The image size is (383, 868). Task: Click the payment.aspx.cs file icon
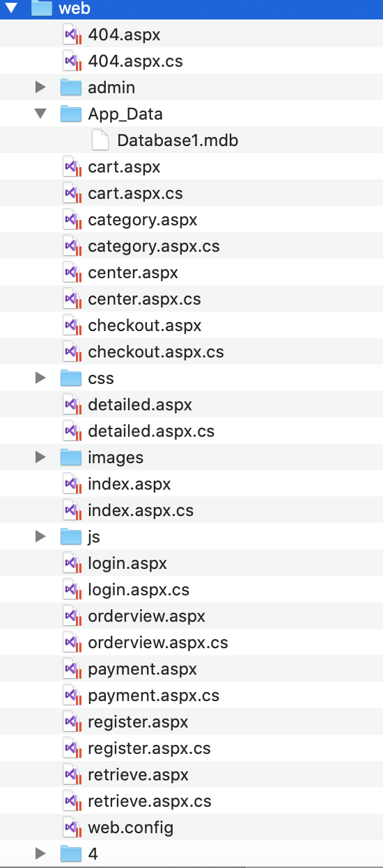(70, 696)
